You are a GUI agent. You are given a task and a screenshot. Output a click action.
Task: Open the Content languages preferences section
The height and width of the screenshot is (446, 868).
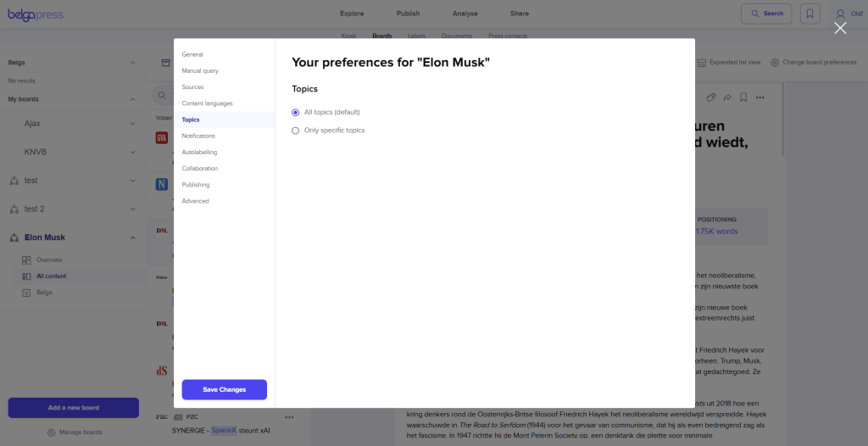pyautogui.click(x=207, y=103)
